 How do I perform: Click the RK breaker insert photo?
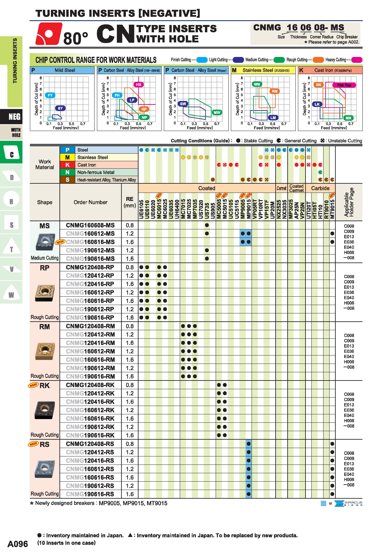pyautogui.click(x=45, y=410)
